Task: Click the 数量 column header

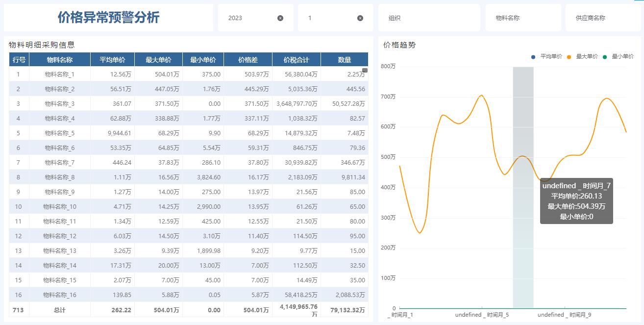Action: point(344,60)
